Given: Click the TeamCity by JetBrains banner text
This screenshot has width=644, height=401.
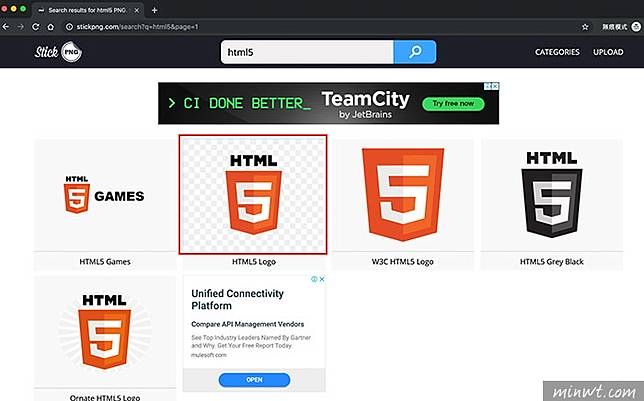Looking at the screenshot, I should pyautogui.click(x=366, y=104).
